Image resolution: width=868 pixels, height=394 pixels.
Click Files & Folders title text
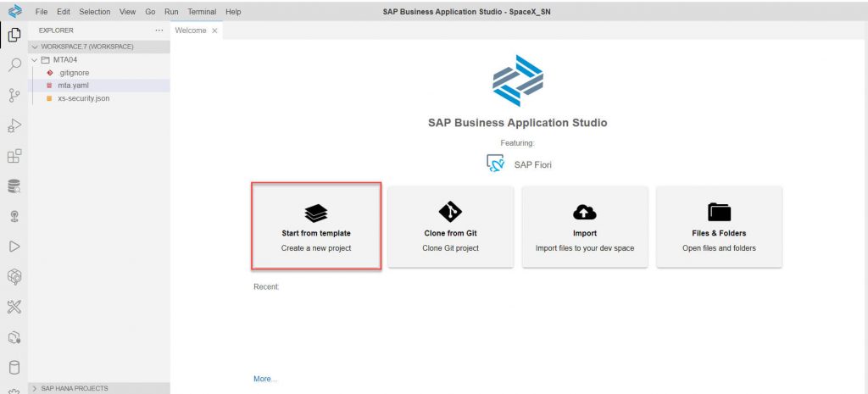pyautogui.click(x=719, y=234)
